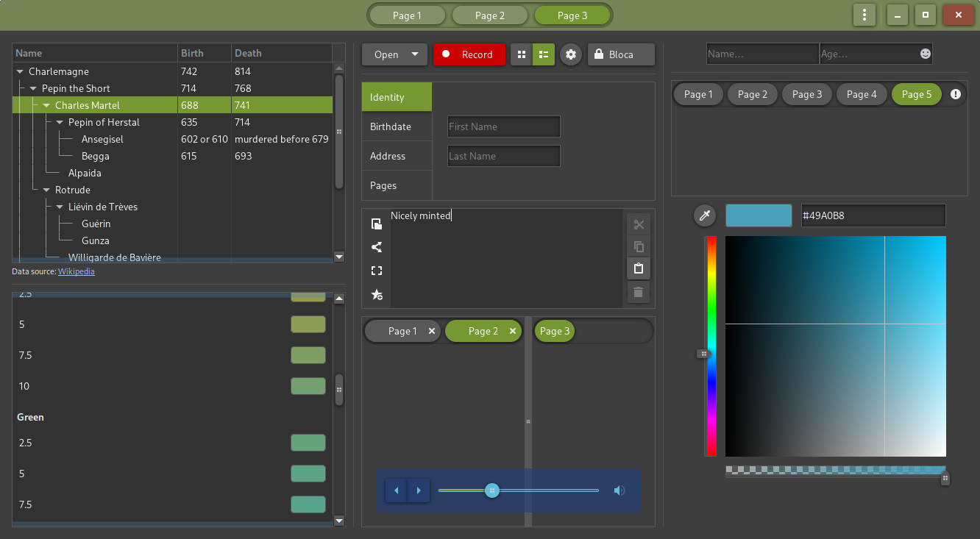Collapse the Charles Martel node
The width and height of the screenshot is (980, 539).
pos(47,105)
